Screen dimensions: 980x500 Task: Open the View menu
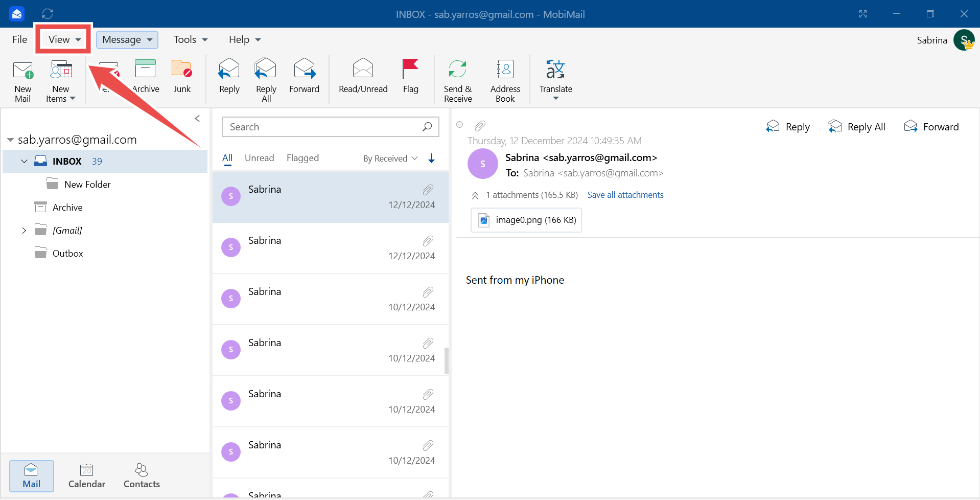coord(64,39)
